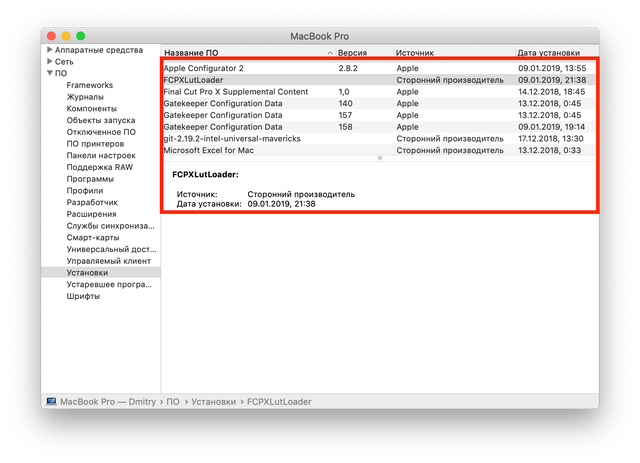Select Frameworks in the sidebar

click(x=90, y=85)
